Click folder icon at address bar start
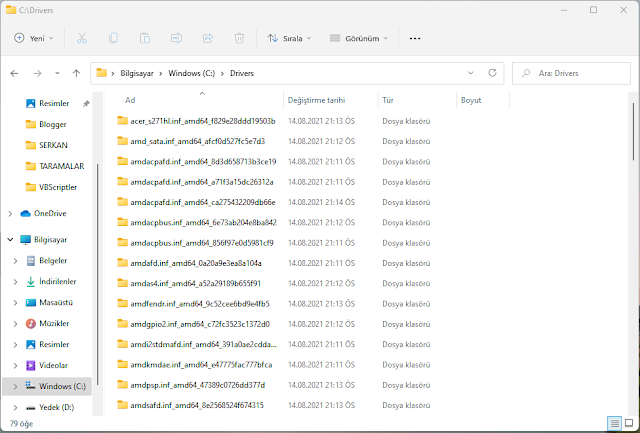Viewport: 640px width, 433px height. point(101,73)
